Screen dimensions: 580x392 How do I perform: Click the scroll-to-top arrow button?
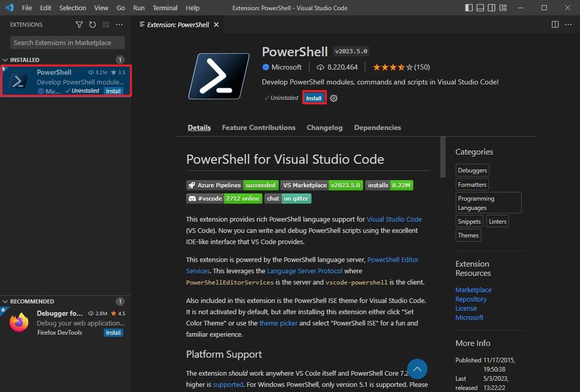417,369
